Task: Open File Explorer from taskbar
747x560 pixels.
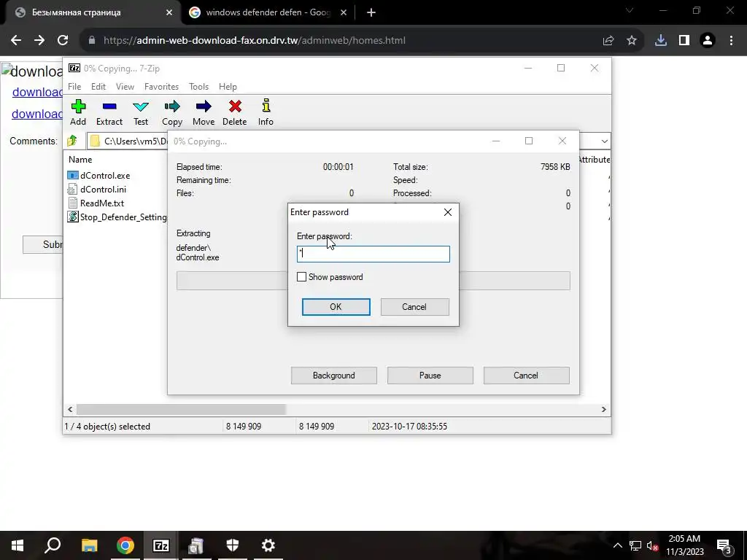Action: tap(89, 545)
